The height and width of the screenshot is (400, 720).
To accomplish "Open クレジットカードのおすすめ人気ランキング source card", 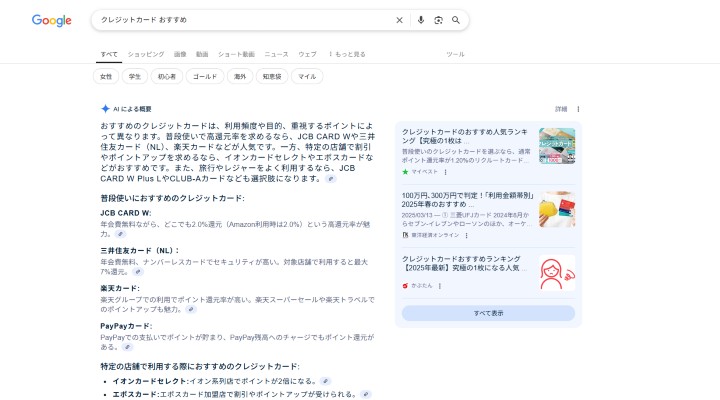I will pos(465,136).
